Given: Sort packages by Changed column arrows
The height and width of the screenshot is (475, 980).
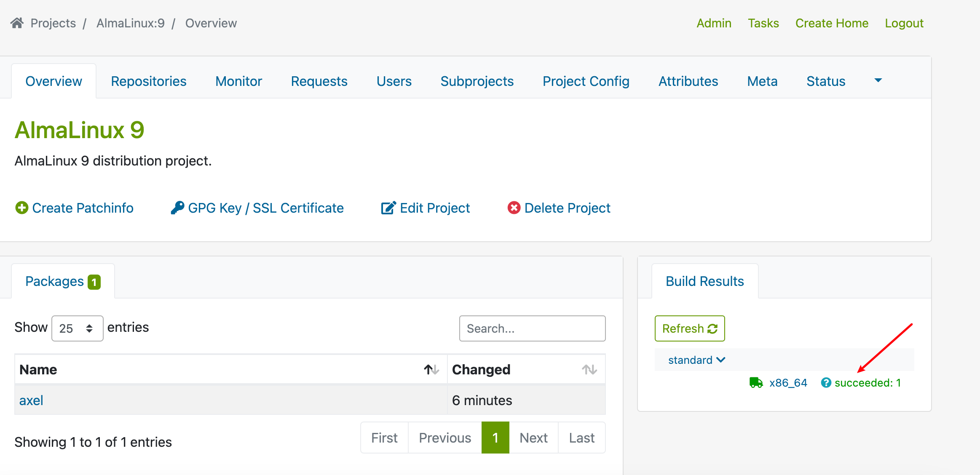Looking at the screenshot, I should coord(589,369).
